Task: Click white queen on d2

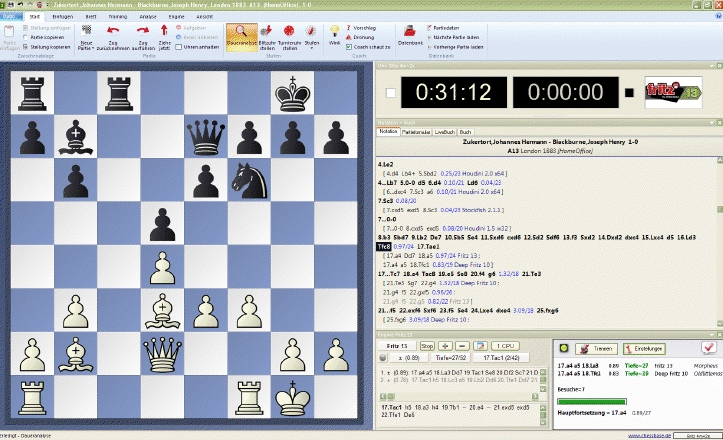Action: click(x=162, y=354)
